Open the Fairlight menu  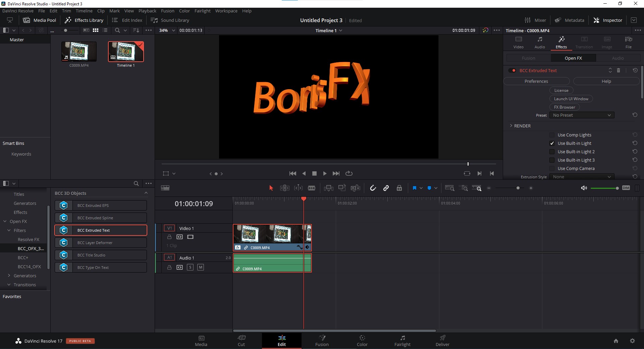coord(202,11)
